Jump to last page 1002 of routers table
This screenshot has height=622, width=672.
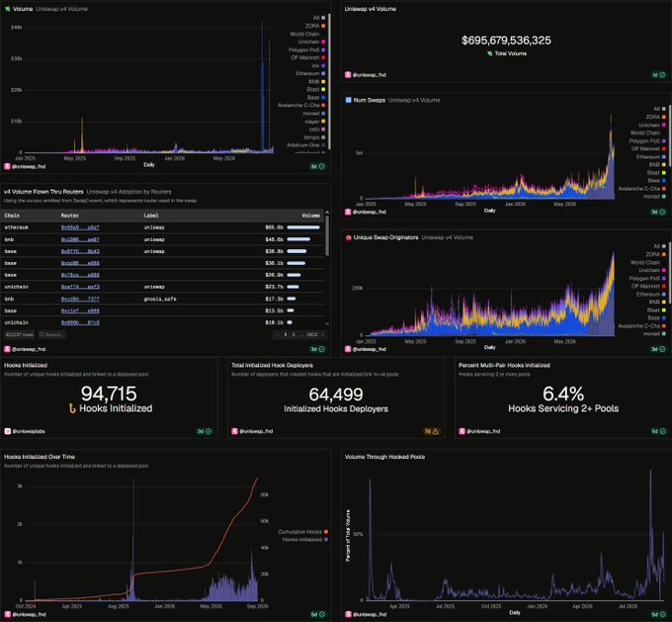coord(312,334)
